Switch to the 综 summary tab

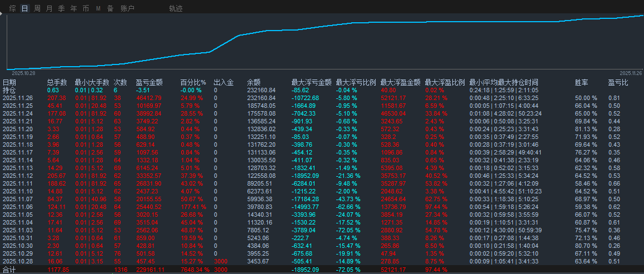click(12, 8)
